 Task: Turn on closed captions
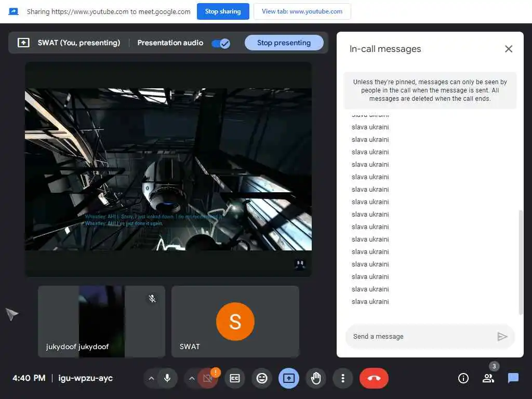(235, 378)
